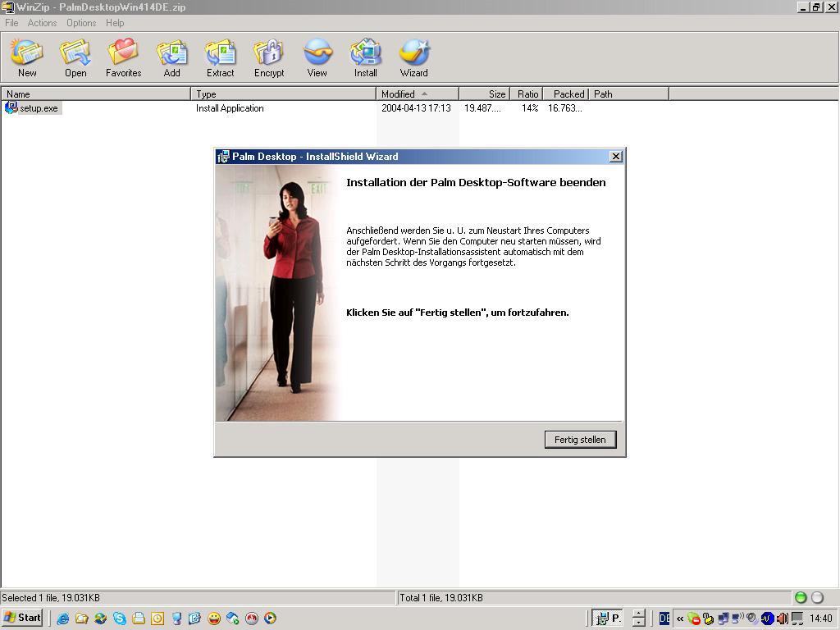Click the globe icon in quick launch
This screenshot has width=840, height=630.
[100, 619]
